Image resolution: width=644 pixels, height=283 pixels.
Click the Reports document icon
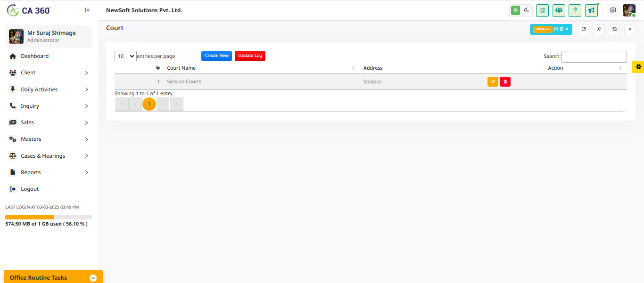coord(13,172)
